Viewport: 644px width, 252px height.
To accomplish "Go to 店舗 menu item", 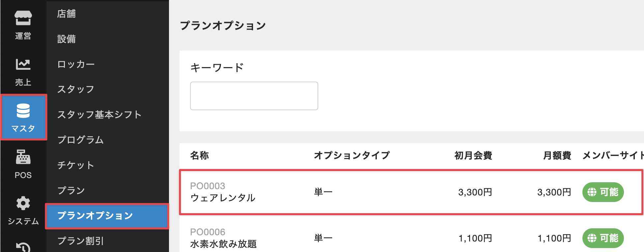I will pos(67,14).
